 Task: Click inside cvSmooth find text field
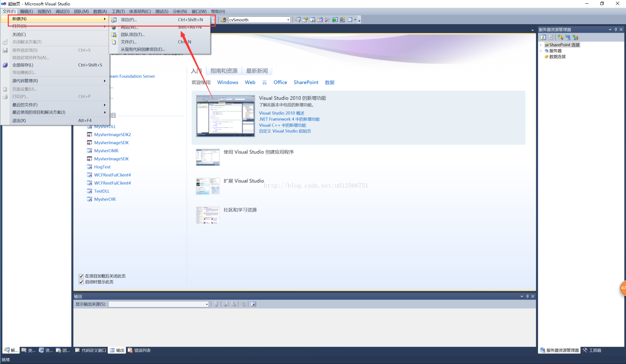(257, 20)
